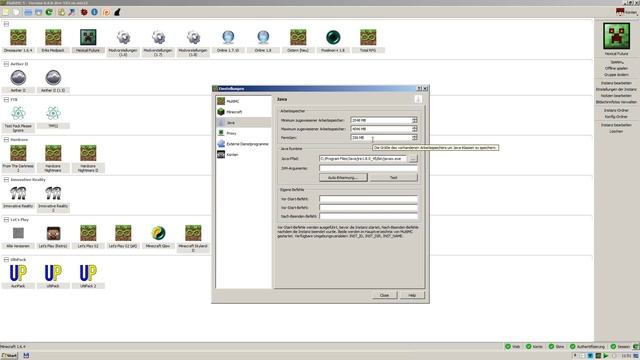Click the blue info toolbar icon
Viewport: 640px width, 360px height.
95,12
